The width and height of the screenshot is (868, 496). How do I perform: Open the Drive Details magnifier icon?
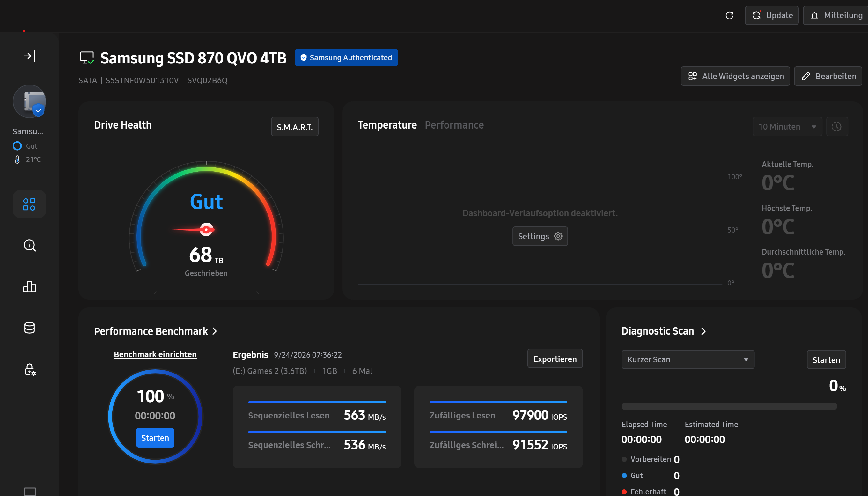[x=30, y=245]
